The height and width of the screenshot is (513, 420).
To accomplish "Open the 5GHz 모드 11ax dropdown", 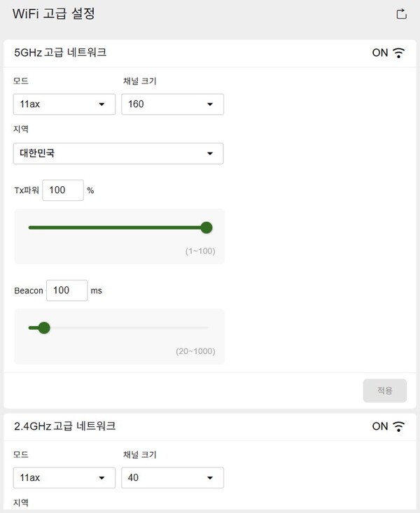I will pyautogui.click(x=64, y=104).
